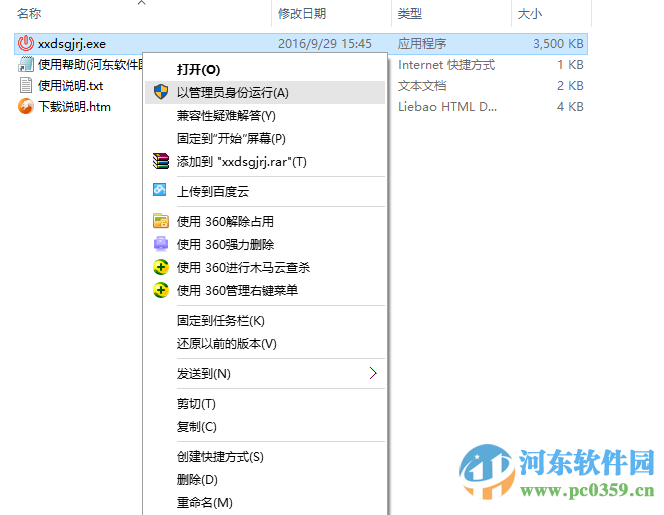Click the Baidu cloud upload icon

click(x=160, y=190)
